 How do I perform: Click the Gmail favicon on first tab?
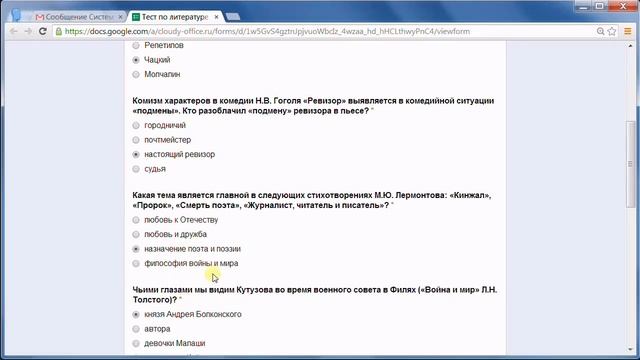(40, 17)
